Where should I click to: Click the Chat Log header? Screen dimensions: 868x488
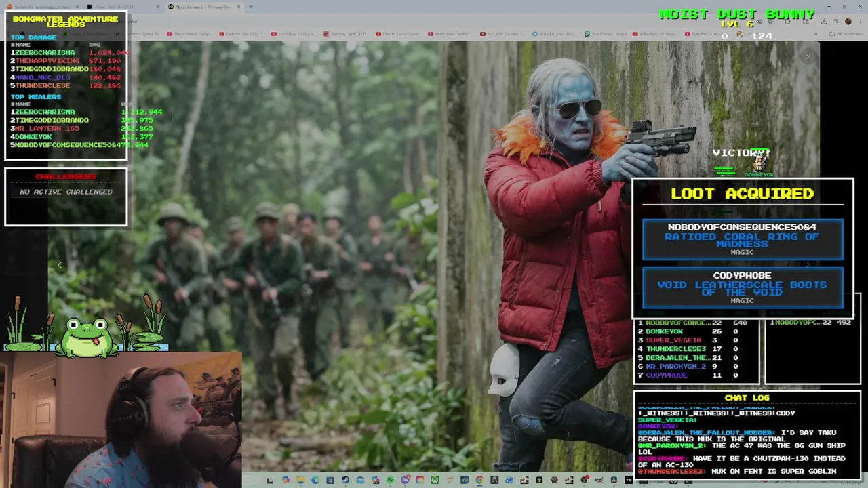tap(747, 398)
